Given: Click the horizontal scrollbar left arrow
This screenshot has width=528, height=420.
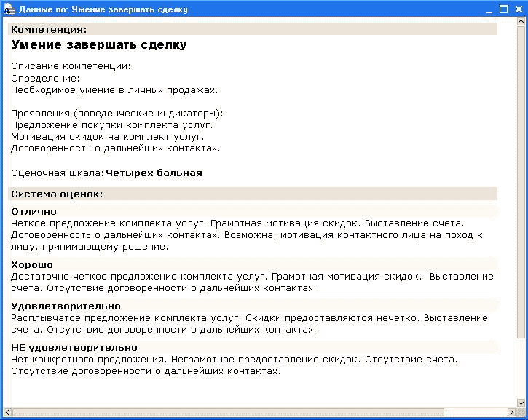Looking at the screenshot, I should 7,412.
